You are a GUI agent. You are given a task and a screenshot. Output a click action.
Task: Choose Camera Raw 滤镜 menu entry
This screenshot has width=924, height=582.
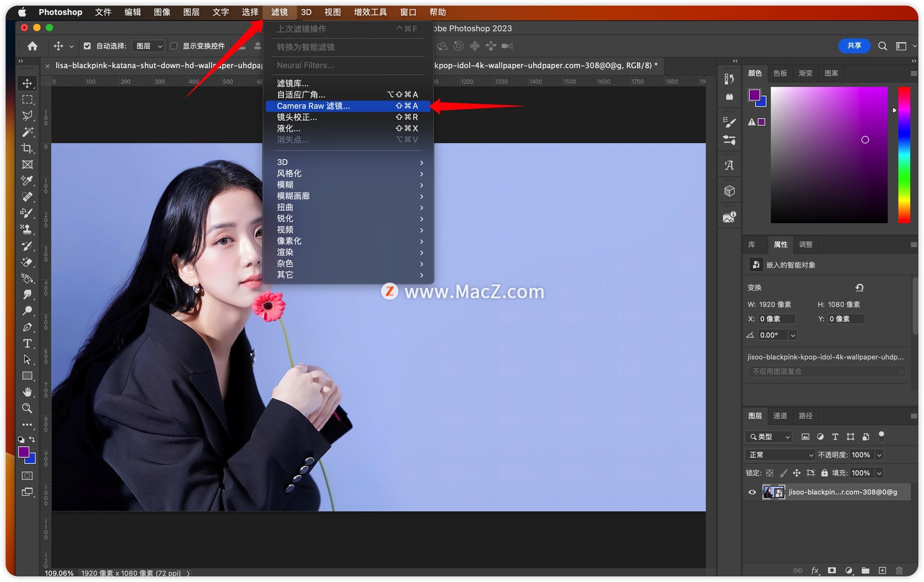point(313,106)
